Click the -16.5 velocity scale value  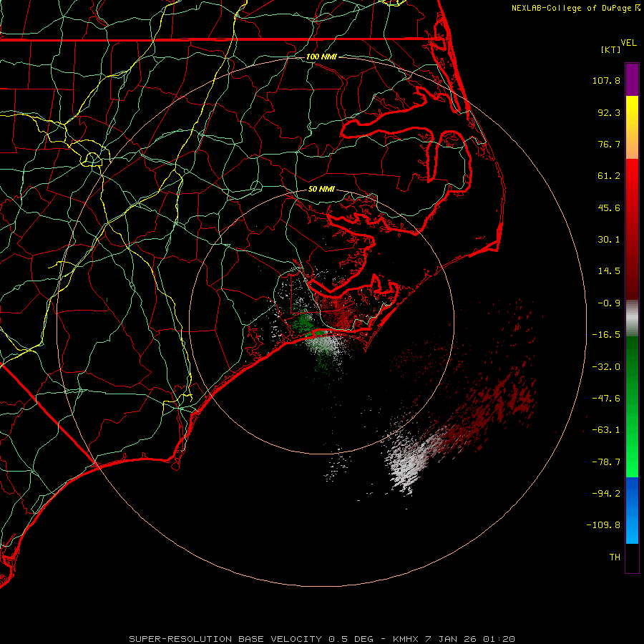(x=606, y=335)
